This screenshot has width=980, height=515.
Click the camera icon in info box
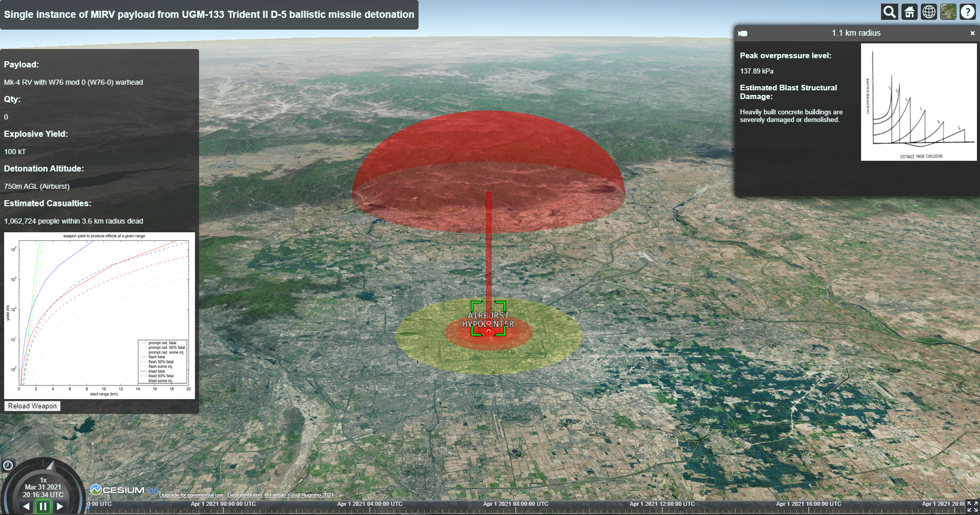[x=743, y=33]
